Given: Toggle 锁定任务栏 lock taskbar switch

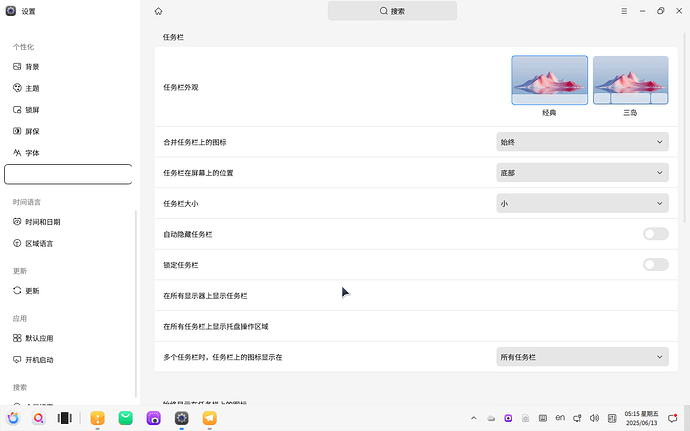Looking at the screenshot, I should pos(655,265).
